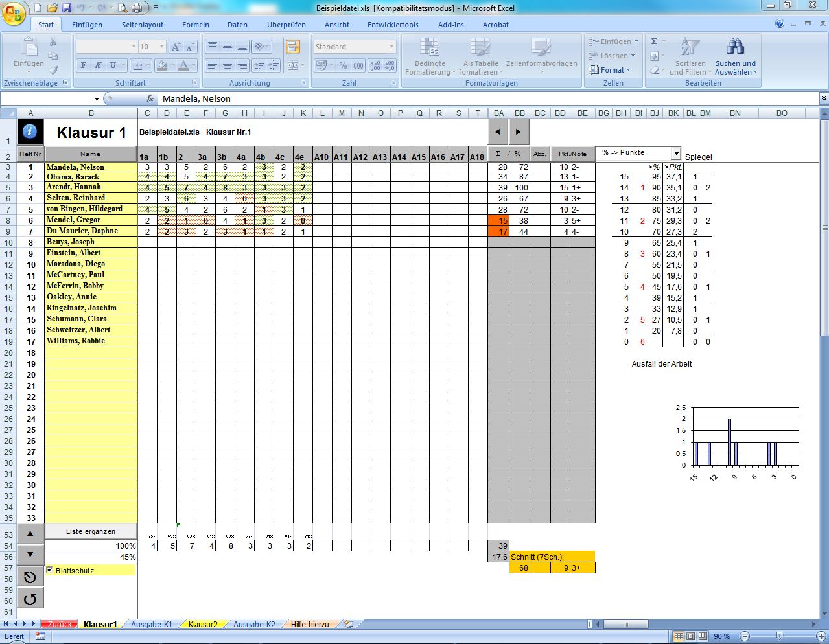
Task: Click the Select All corner button
Action: (8, 113)
